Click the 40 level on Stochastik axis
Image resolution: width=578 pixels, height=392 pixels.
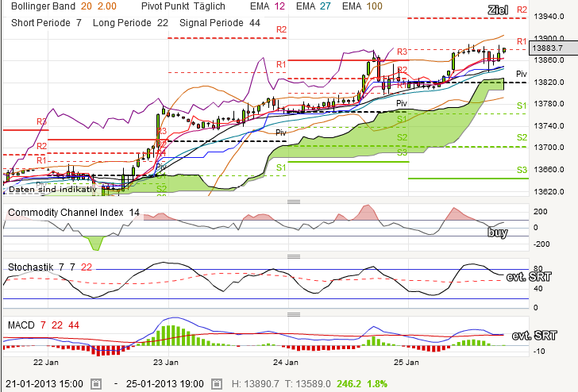[538, 289]
